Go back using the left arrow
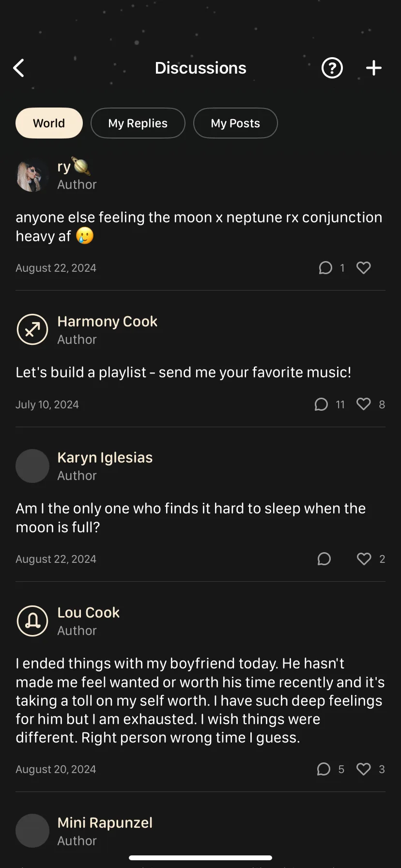This screenshot has height=868, width=401. [19, 68]
